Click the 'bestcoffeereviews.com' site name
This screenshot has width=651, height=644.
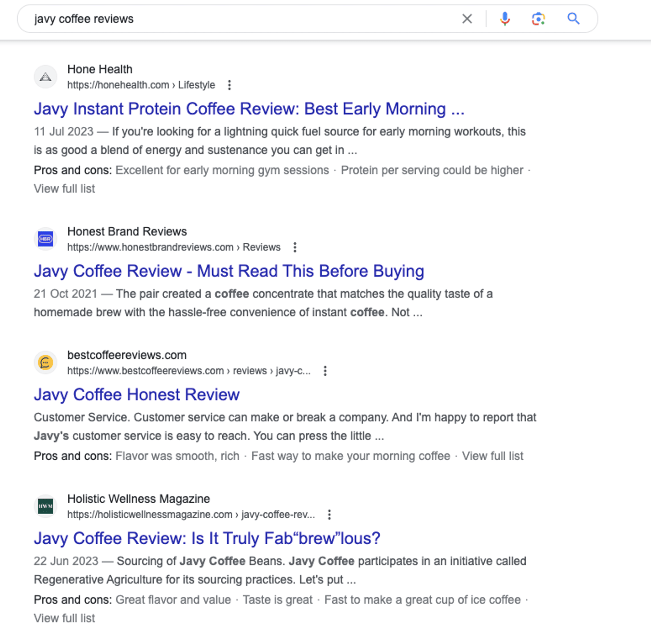coord(127,355)
